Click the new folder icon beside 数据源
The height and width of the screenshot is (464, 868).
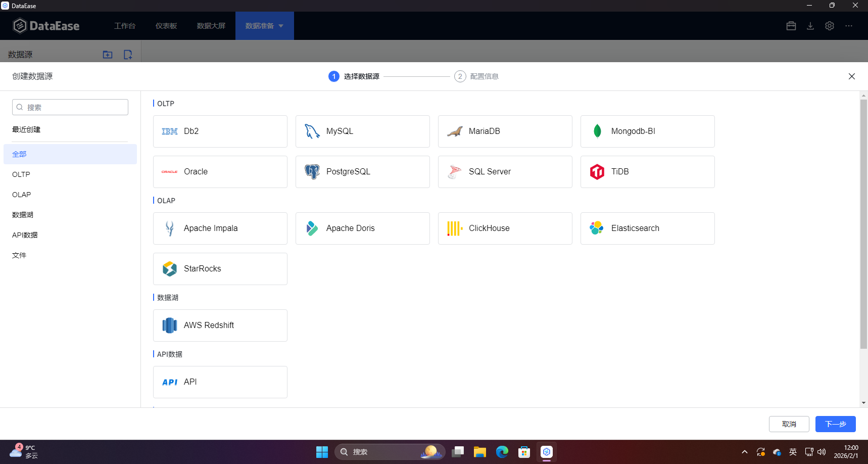tap(108, 55)
